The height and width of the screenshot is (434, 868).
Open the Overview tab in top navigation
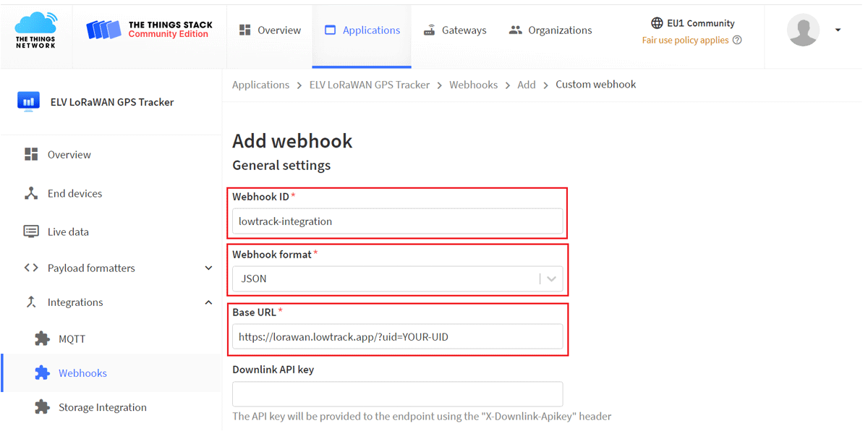pos(270,30)
